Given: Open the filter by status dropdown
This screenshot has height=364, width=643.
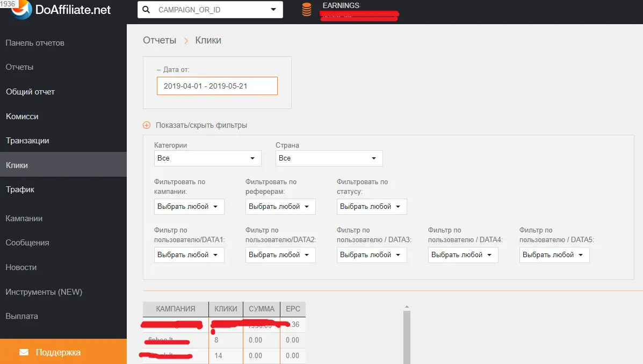Looking at the screenshot, I should (x=372, y=207).
